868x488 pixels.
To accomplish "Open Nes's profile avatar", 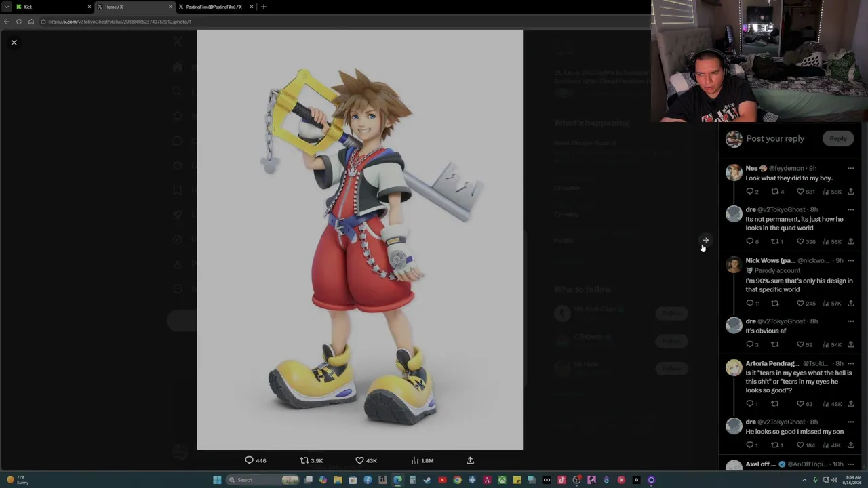I will (x=734, y=172).
